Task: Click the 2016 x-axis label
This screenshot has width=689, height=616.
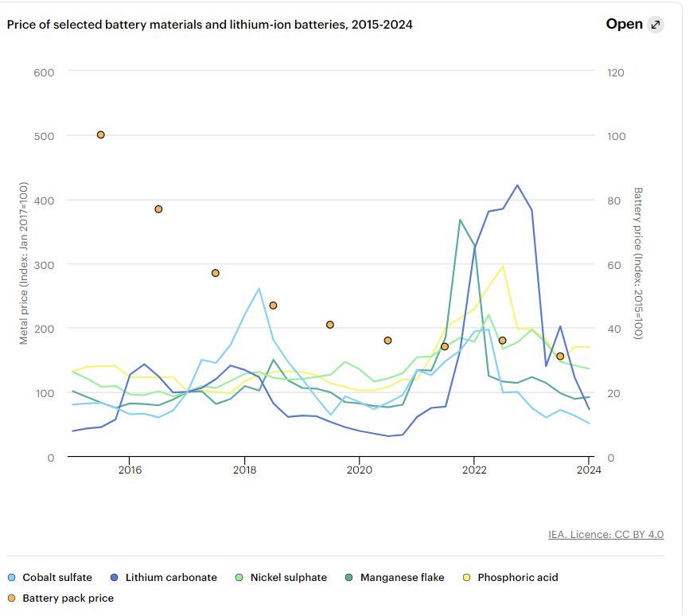Action: point(130,470)
